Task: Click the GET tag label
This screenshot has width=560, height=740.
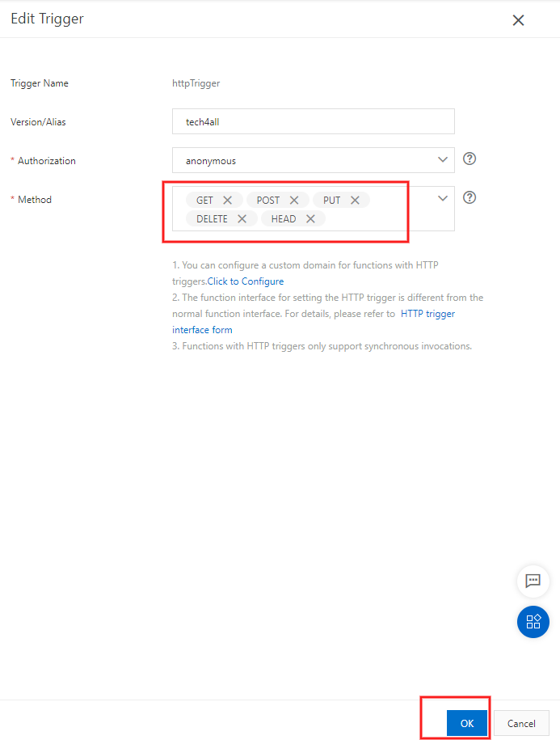Action: click(204, 200)
